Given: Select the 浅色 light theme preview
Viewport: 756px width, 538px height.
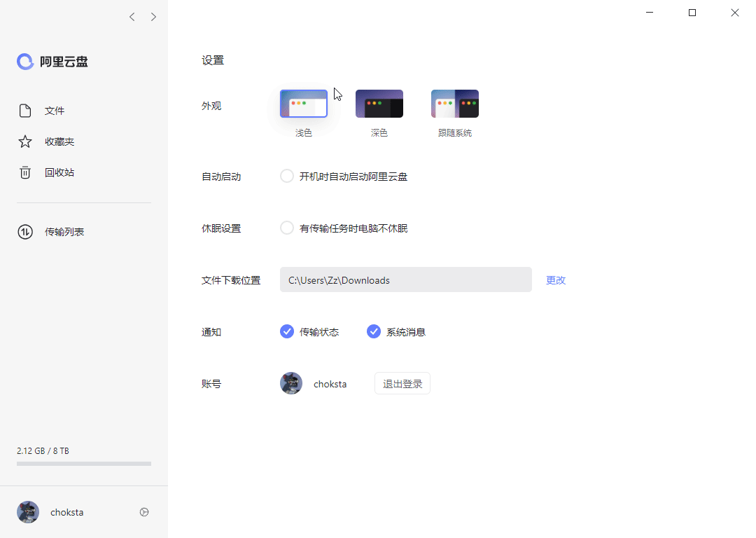Looking at the screenshot, I should (303, 103).
